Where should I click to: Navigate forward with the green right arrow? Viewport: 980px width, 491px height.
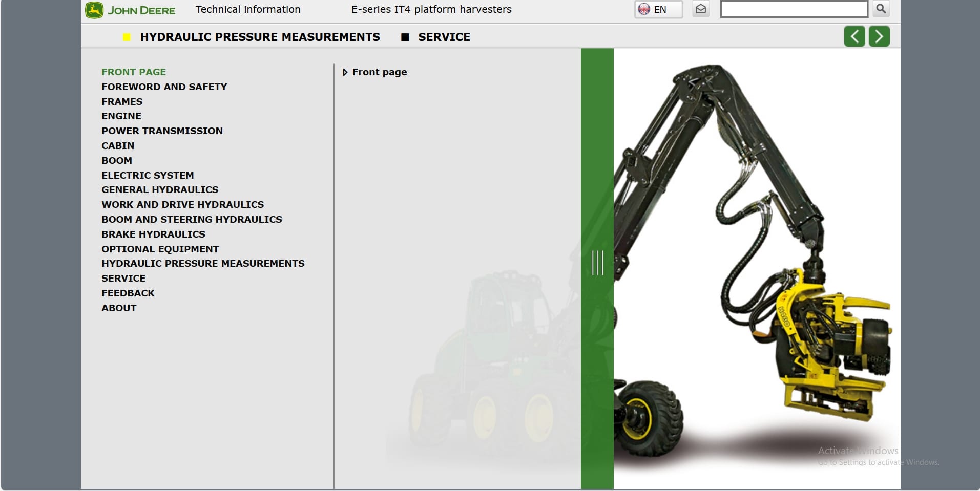click(880, 36)
